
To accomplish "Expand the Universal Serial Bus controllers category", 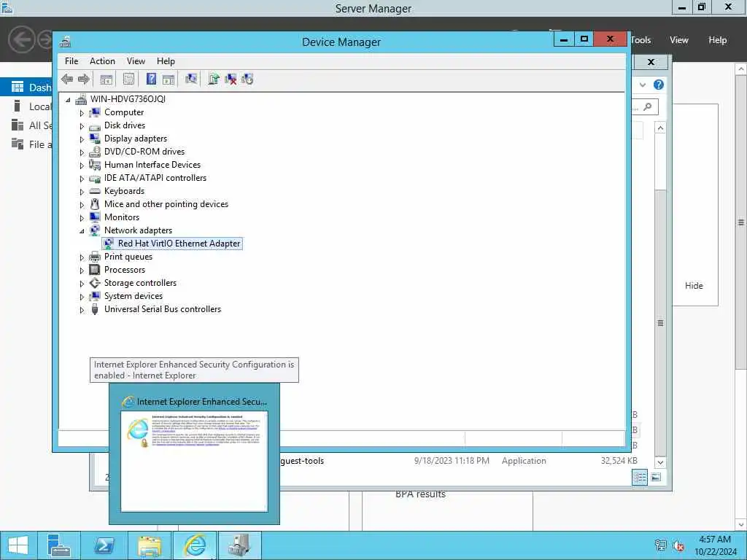I will click(82, 310).
